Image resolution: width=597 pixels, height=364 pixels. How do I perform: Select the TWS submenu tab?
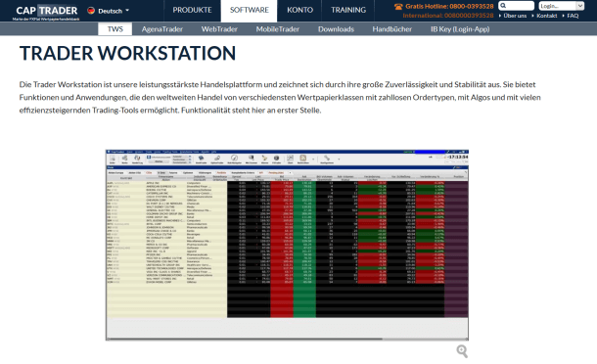pyautogui.click(x=115, y=29)
